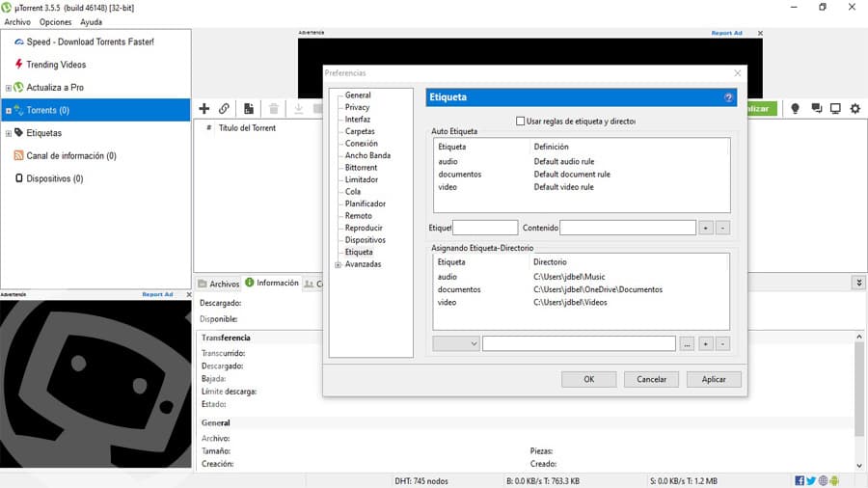Click minus button in Asignando Etiqueta-Directorio
The width and height of the screenshot is (868, 488).
pyautogui.click(x=723, y=344)
